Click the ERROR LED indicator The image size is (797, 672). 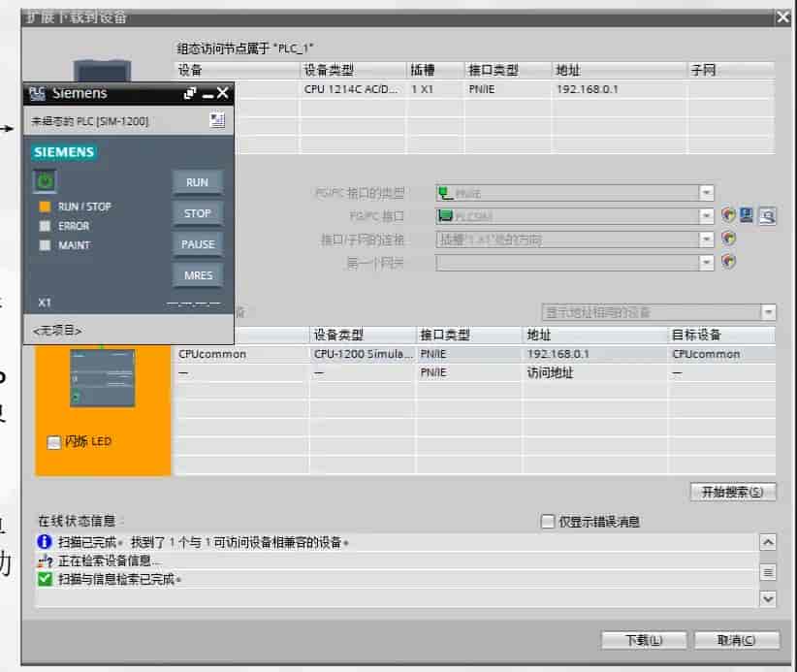click(45, 226)
